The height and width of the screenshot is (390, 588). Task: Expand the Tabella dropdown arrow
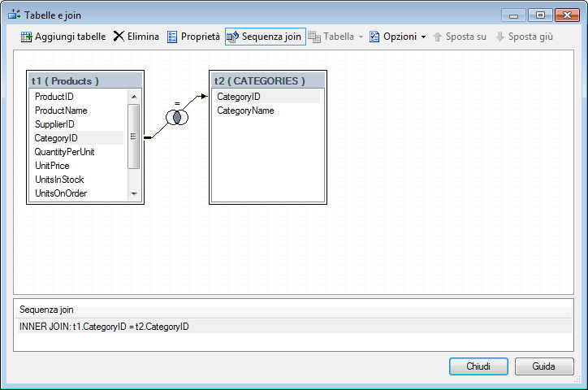coord(361,37)
